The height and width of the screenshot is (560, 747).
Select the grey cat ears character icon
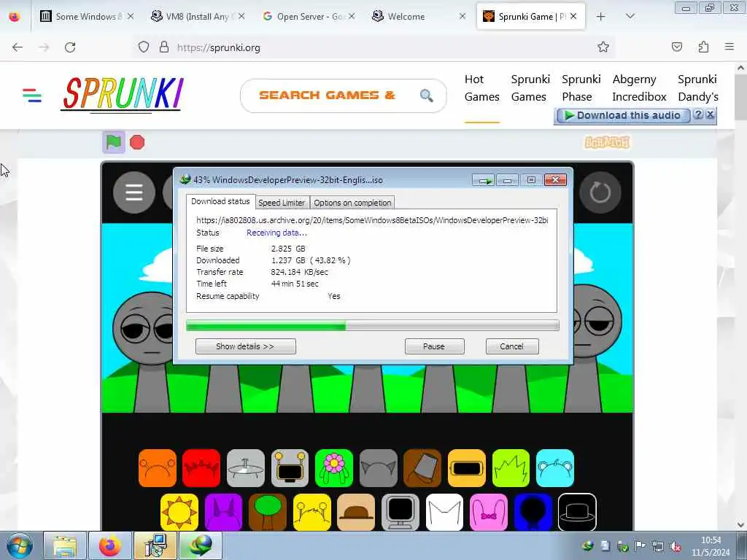[379, 468]
